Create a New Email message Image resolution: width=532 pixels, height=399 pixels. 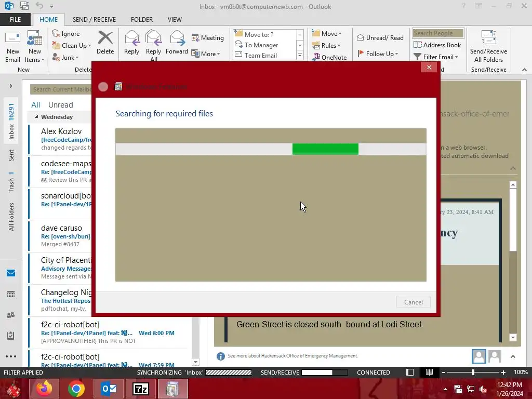[12, 46]
